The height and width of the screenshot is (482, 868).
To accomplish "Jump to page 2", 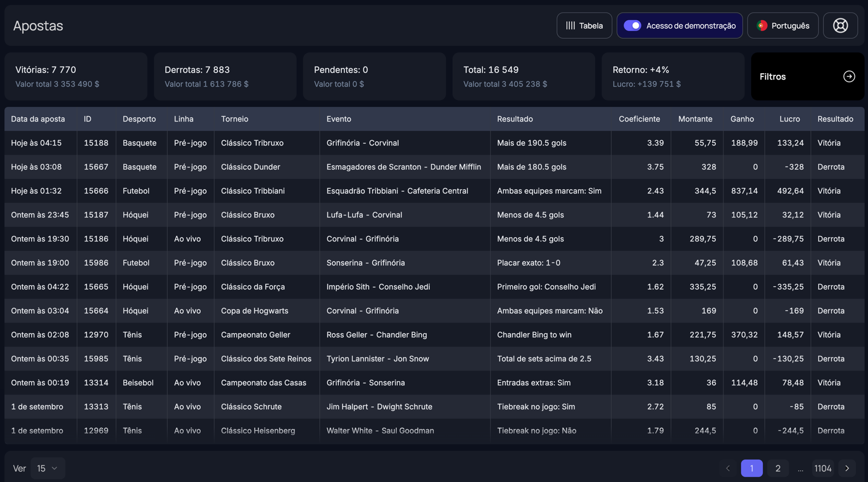I will tap(777, 468).
